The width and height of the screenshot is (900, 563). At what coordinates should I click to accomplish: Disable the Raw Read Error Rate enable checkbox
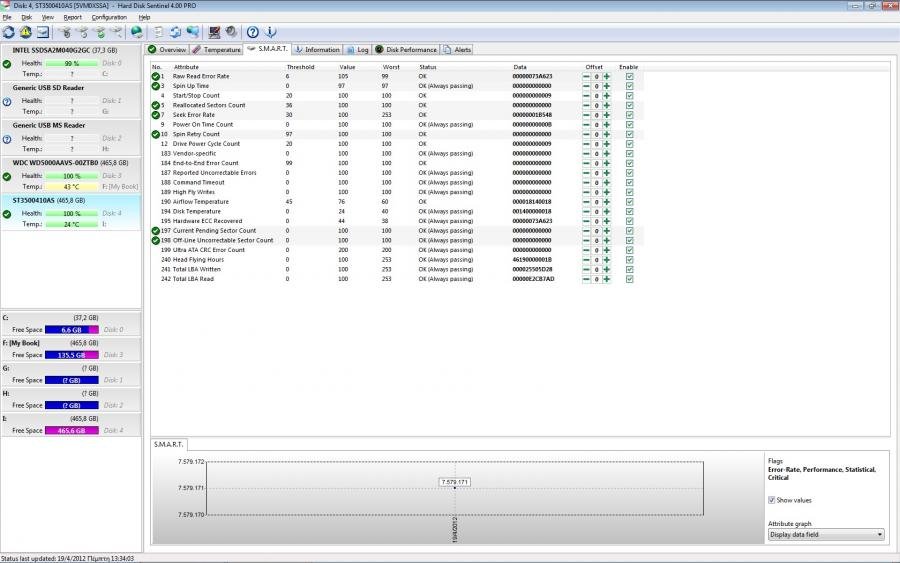tap(629, 76)
